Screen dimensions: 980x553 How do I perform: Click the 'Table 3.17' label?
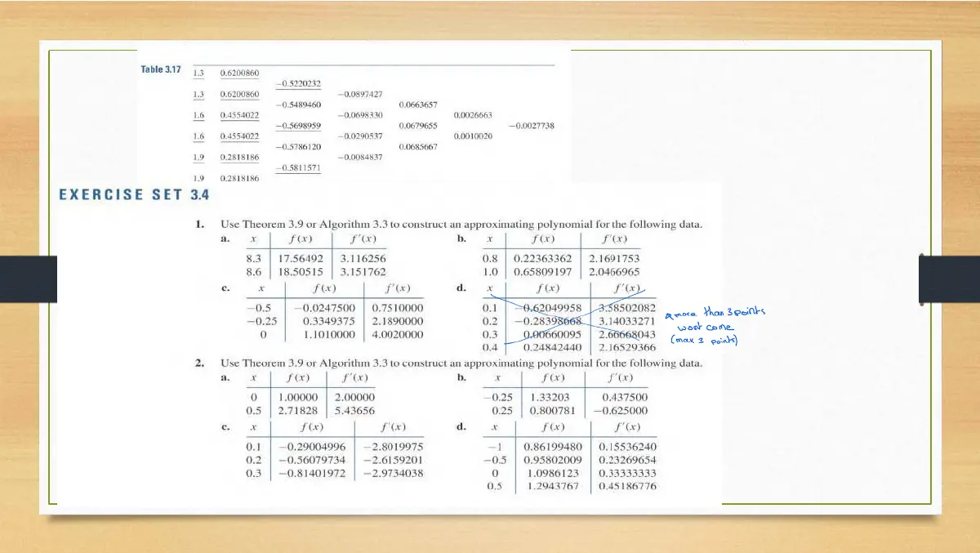click(161, 69)
